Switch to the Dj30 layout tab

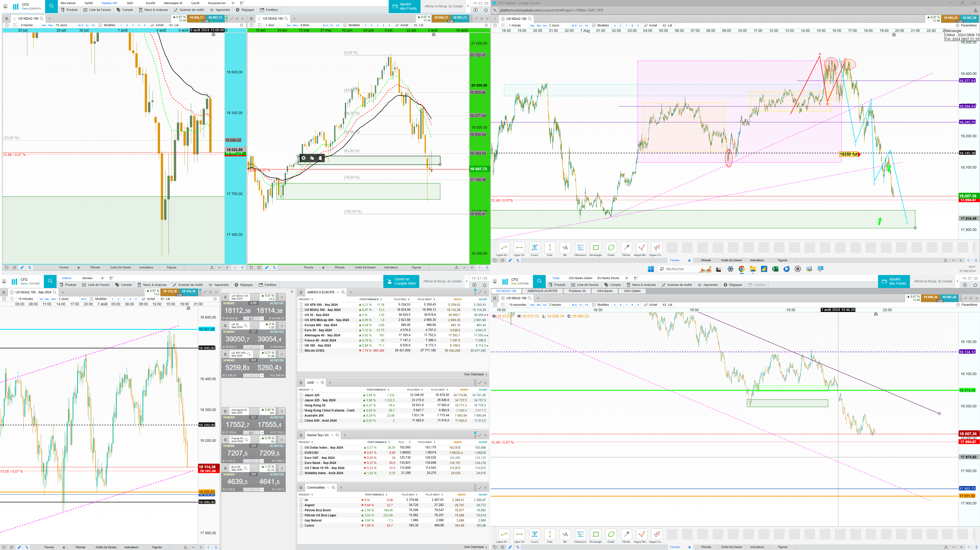(130, 3)
